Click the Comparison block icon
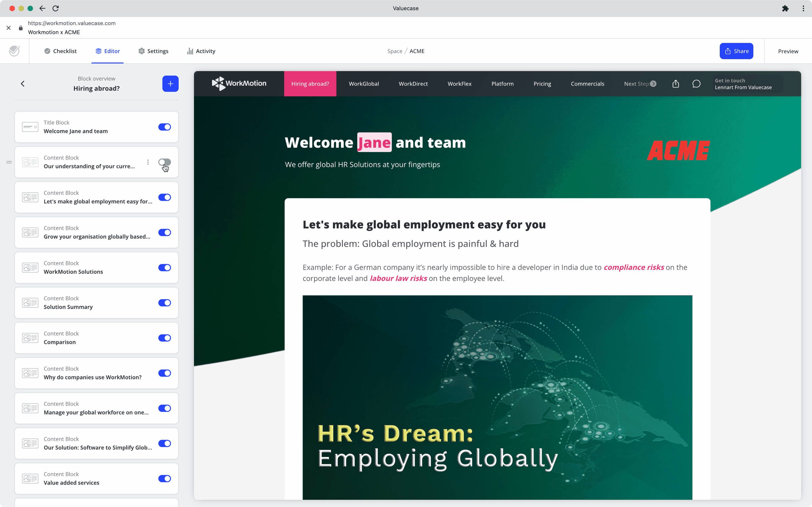The height and width of the screenshot is (507, 812). pyautogui.click(x=30, y=338)
